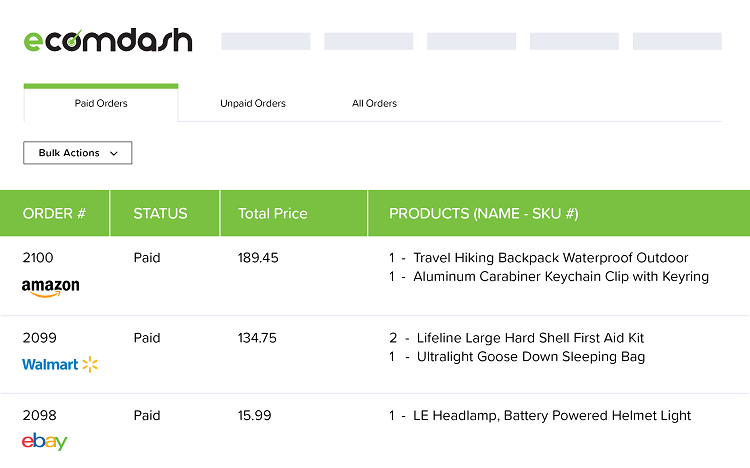
Task: Click the eBay logo on order 2098
Action: pos(44,441)
